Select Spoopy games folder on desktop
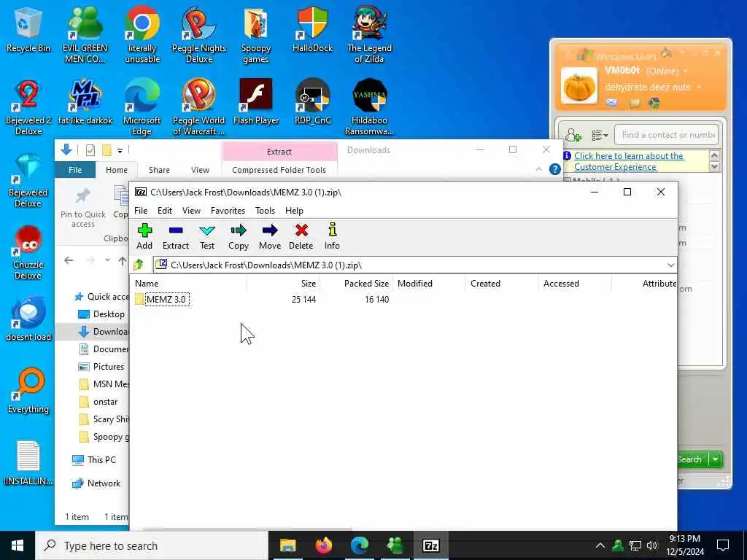The width and height of the screenshot is (747, 560). (x=256, y=35)
